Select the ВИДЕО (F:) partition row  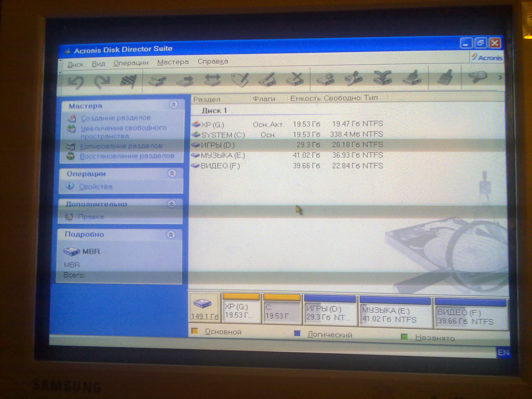[287, 166]
